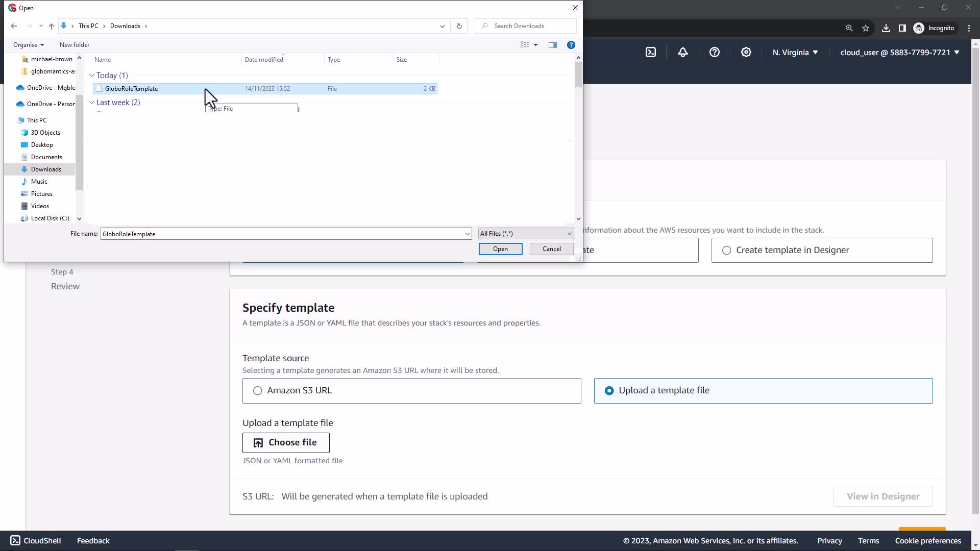Select the Upload a template file option
The width and height of the screenshot is (980, 551).
[x=609, y=391]
